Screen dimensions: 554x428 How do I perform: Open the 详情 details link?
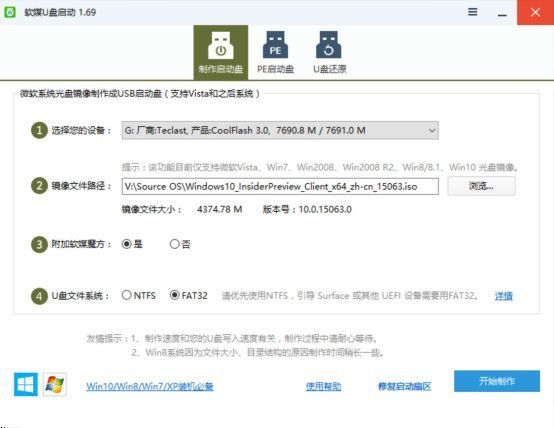click(x=503, y=296)
